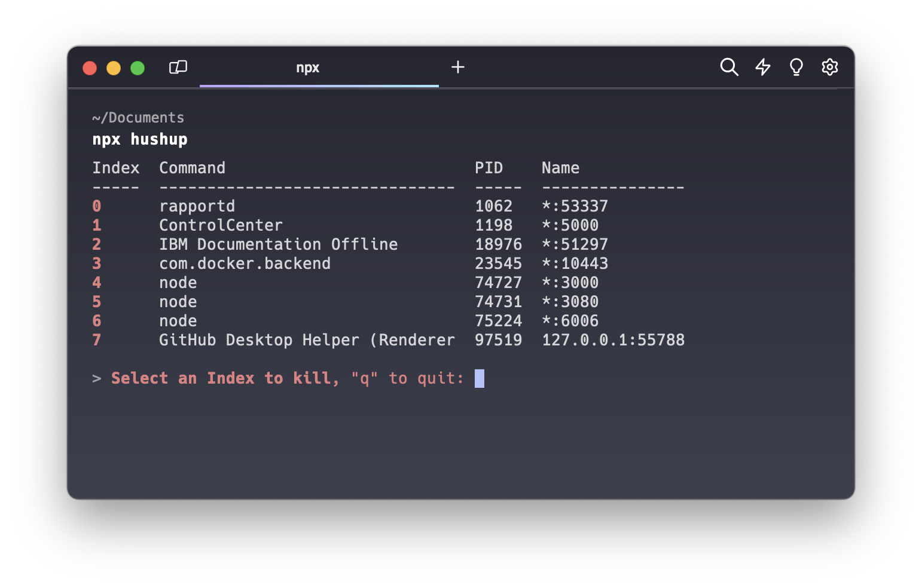922x588 pixels.
Task: Close the window with the red button
Action: tap(90, 68)
